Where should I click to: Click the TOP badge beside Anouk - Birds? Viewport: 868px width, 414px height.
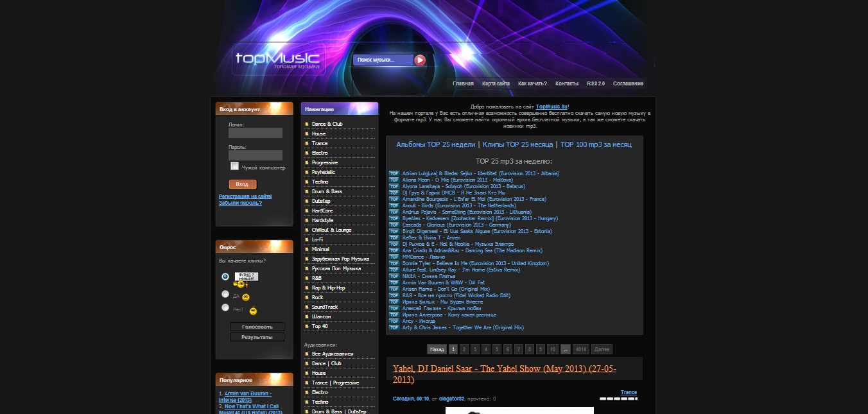(x=394, y=205)
